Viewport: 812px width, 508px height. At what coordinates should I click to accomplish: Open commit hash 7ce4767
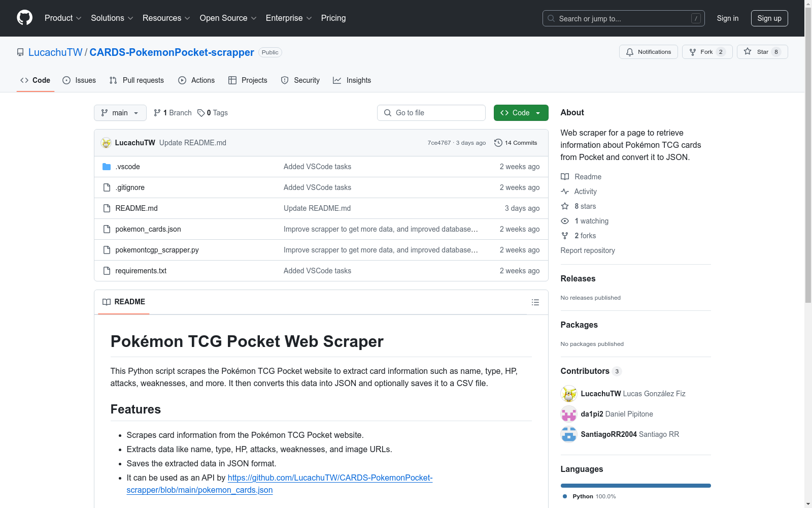click(x=439, y=143)
